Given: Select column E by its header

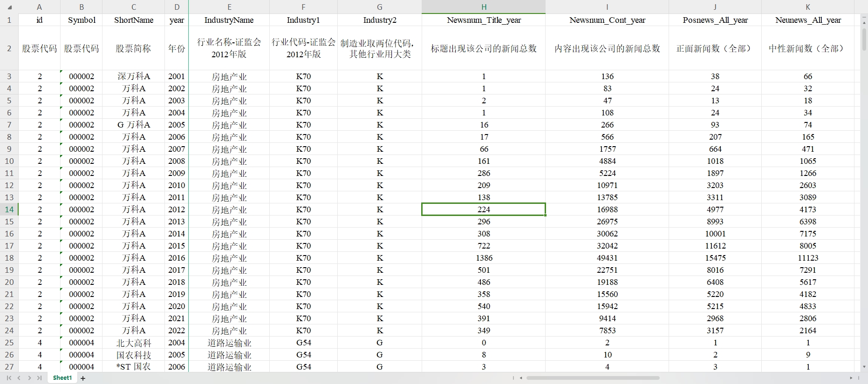Looking at the screenshot, I should 229,7.
